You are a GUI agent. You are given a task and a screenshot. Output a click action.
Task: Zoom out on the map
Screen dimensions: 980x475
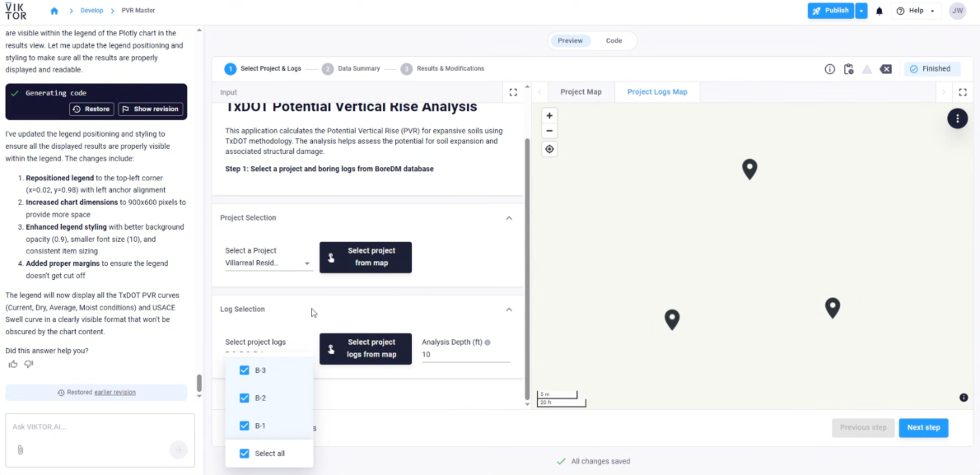(x=549, y=131)
